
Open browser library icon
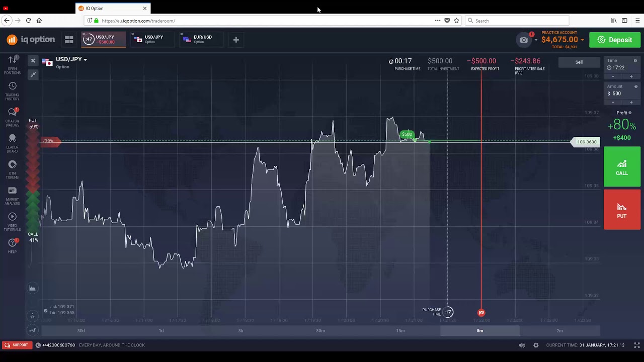click(x=614, y=21)
